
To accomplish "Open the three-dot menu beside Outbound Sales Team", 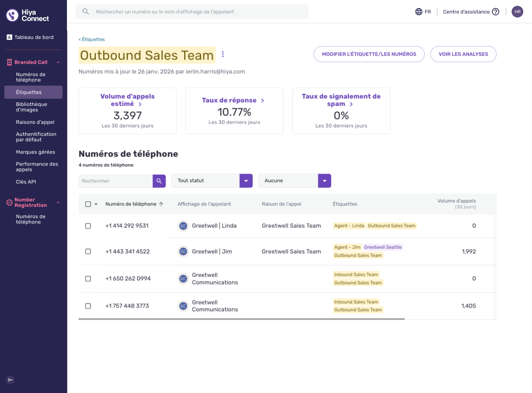I will [x=223, y=54].
